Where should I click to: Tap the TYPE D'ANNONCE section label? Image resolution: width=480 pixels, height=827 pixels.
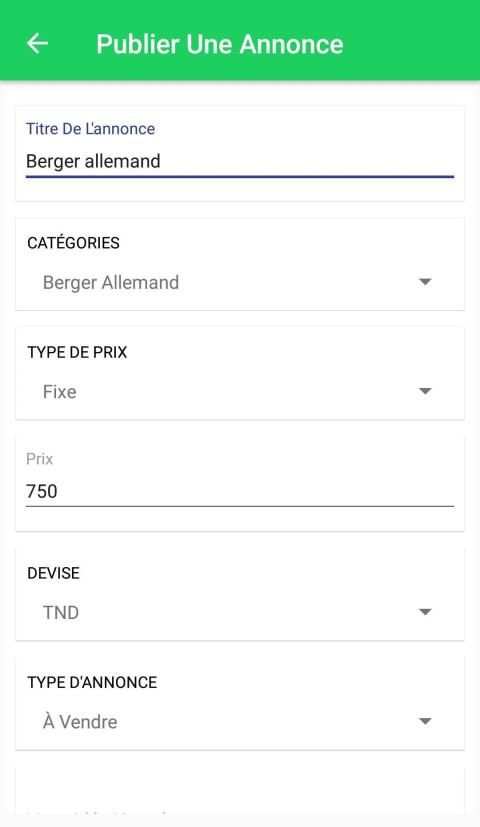click(x=92, y=682)
